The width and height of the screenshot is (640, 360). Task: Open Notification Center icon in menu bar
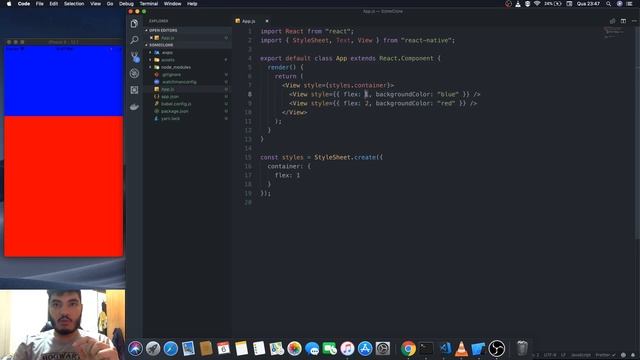click(630, 4)
